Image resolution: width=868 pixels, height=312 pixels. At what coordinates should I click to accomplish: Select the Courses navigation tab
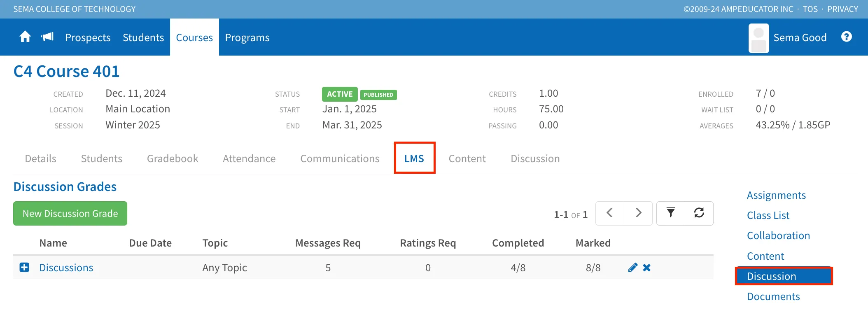pyautogui.click(x=194, y=37)
